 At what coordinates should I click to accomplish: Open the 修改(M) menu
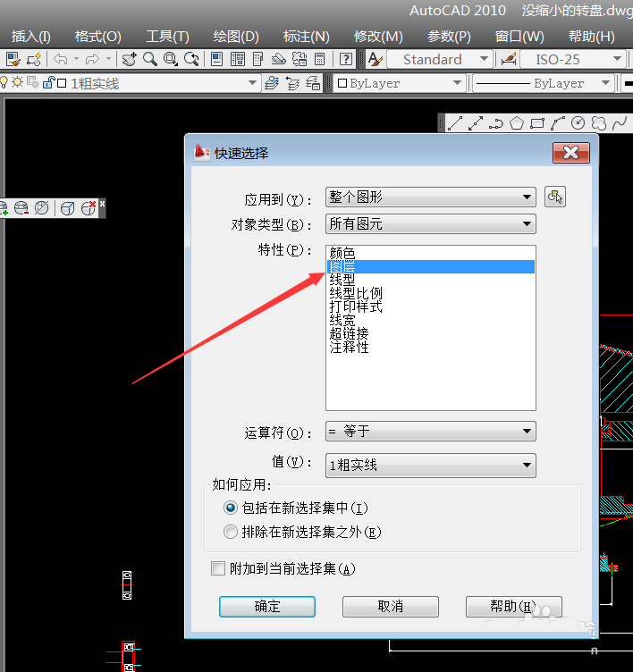[378, 37]
